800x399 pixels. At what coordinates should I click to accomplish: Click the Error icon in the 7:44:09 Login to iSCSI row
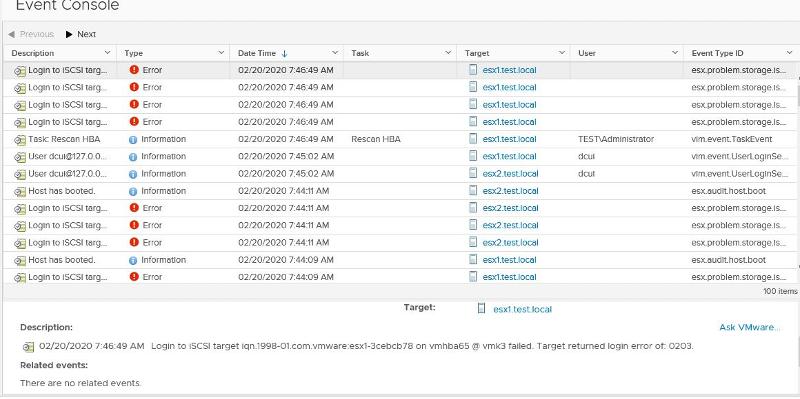coord(134,277)
